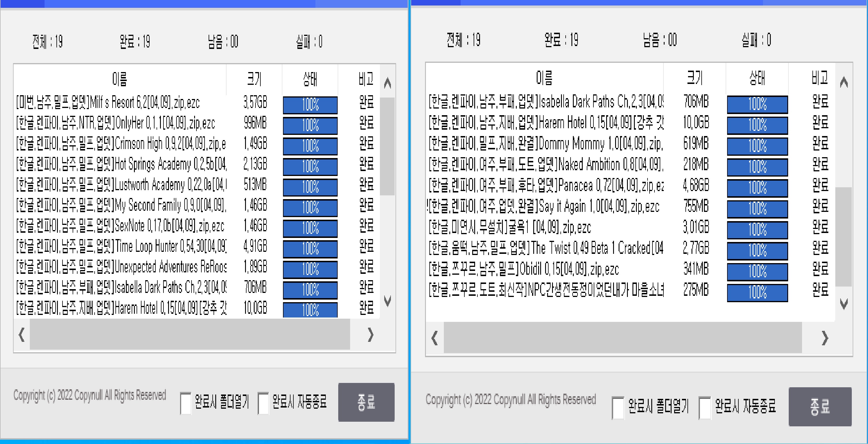The height and width of the screenshot is (444, 868).
Task: Click the scroll-right arrow in the left window
Action: pos(371,335)
